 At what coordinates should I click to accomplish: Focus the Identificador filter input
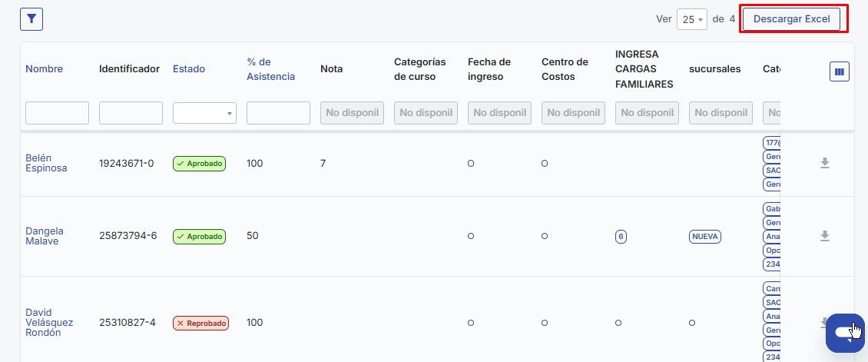[131, 113]
